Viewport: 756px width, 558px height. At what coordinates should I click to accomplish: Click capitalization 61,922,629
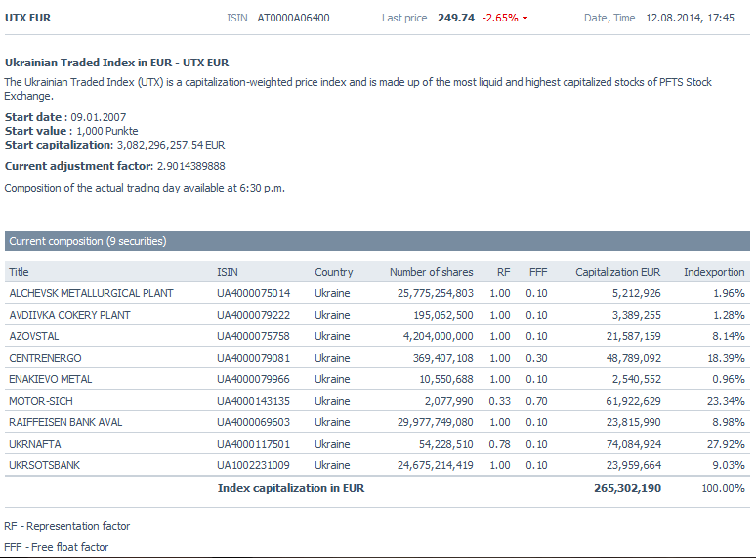point(634,401)
